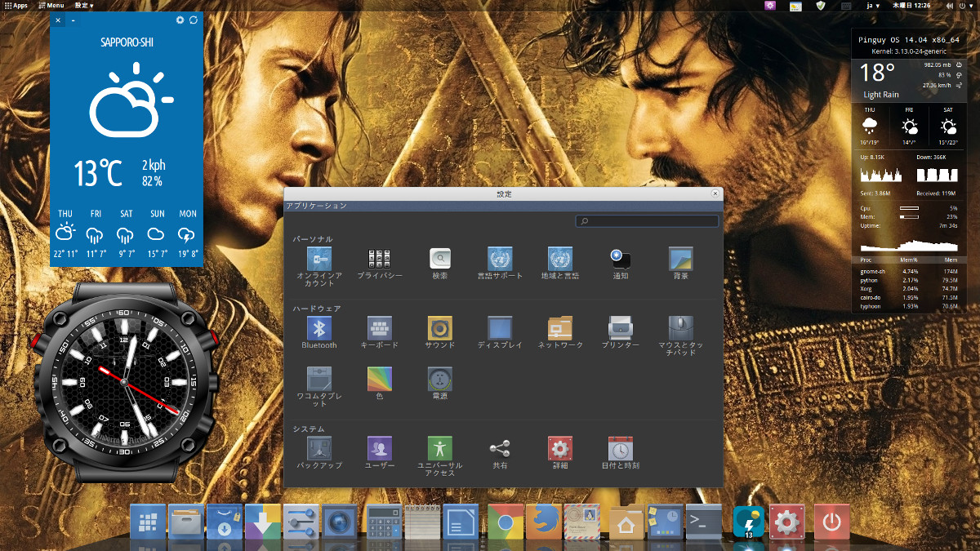The height and width of the screenshot is (551, 980).
Task: Open the notepad text editor in dock
Action: [x=421, y=523]
